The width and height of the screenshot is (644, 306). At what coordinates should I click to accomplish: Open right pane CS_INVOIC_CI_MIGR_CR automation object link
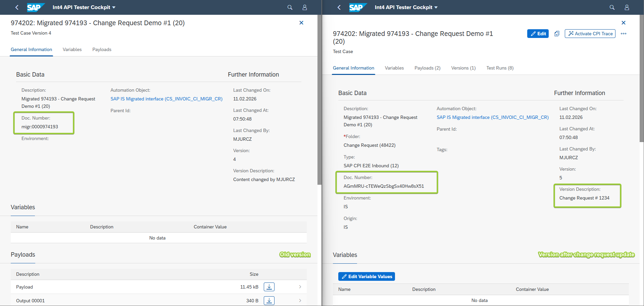493,117
